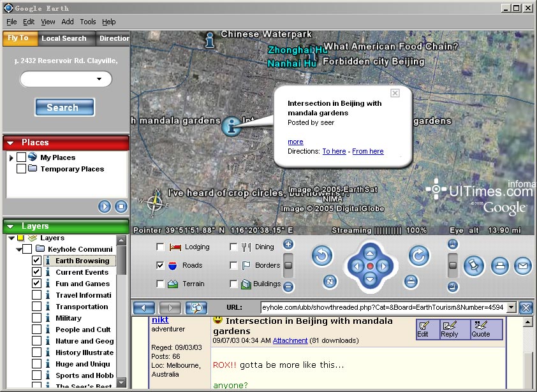The height and width of the screenshot is (392, 537).
Task: Open the Tools menu
Action: 88,22
